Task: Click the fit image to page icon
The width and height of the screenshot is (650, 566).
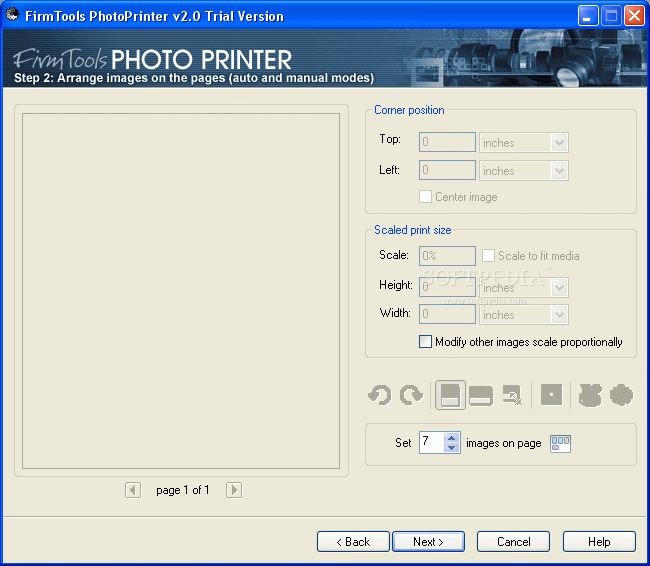Action: point(512,395)
